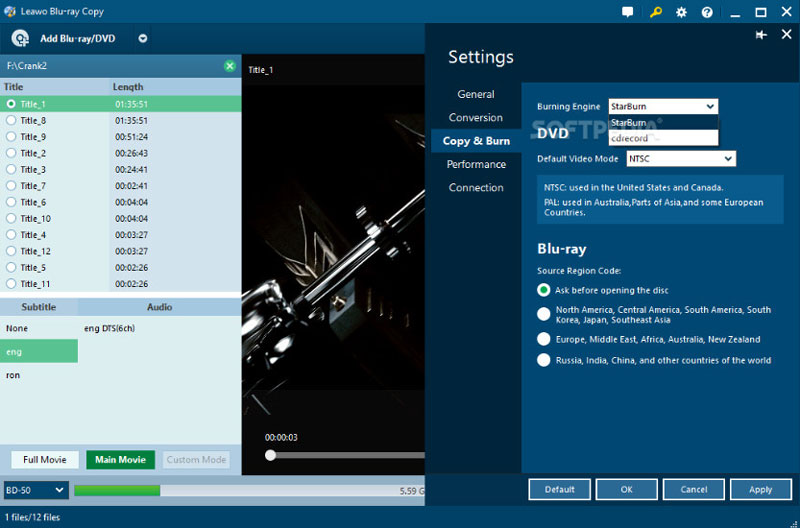The height and width of the screenshot is (528, 800).
Task: Pin the Settings panel with pin icon
Action: click(x=761, y=34)
